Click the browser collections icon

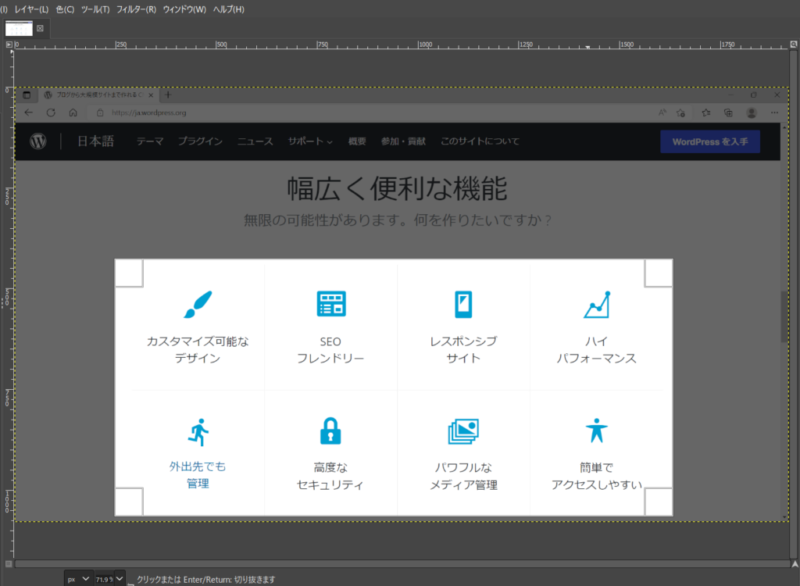(729, 113)
